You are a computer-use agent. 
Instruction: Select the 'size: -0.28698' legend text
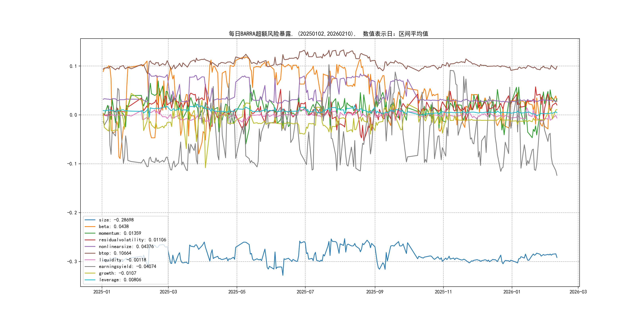116,220
